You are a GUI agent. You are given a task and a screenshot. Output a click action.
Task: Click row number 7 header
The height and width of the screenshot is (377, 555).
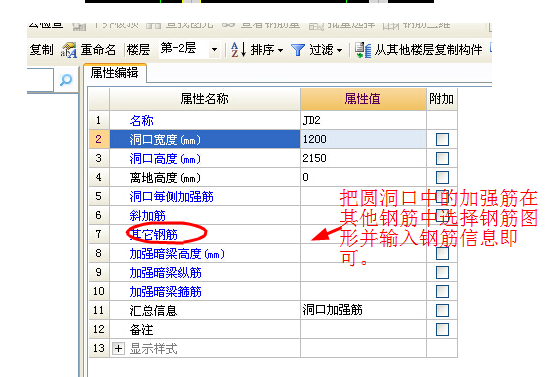tap(99, 234)
